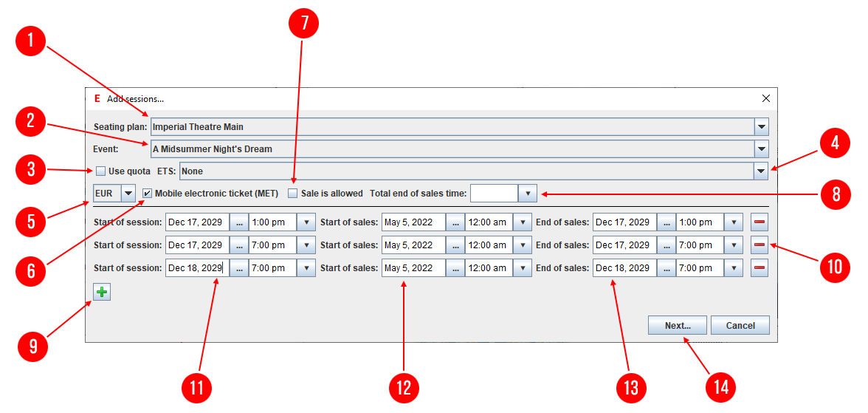868x413 pixels.
Task: Expand the Seating plan dropdown
Action: pyautogui.click(x=762, y=127)
